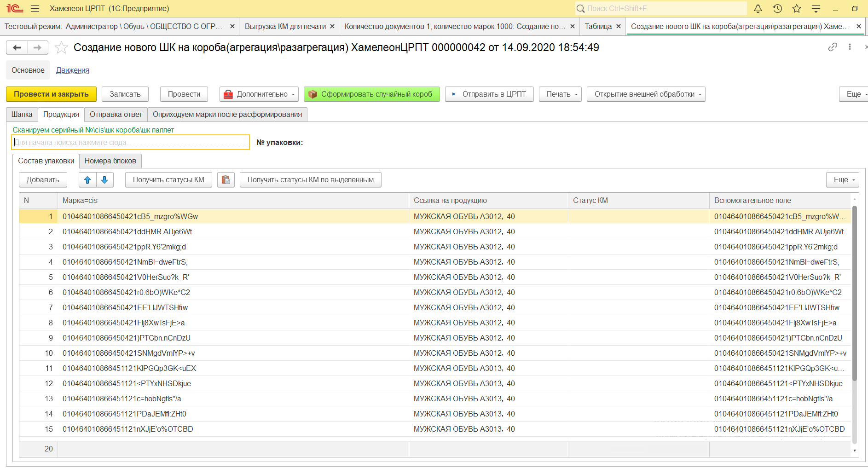Close the Таблица tab
The height and width of the screenshot is (474, 868).
(x=619, y=27)
